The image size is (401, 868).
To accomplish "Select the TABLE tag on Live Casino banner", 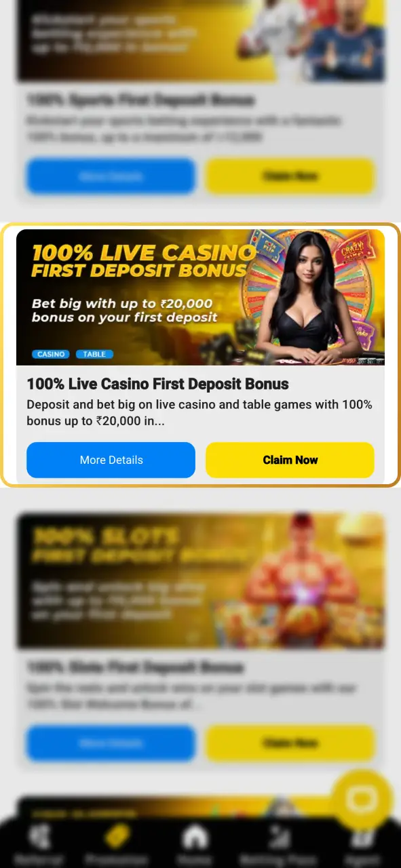I will pos(94,354).
